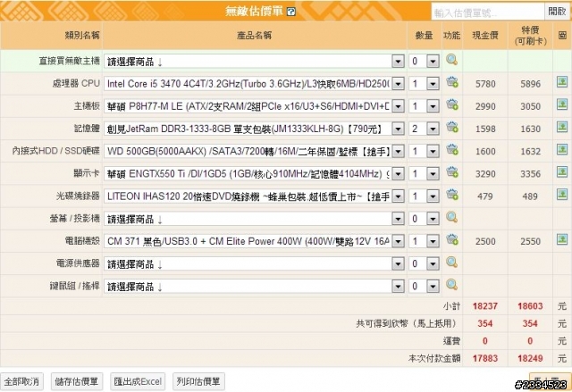Click the 特價(可刷卡) column header
This screenshot has height=392, width=572.
pyautogui.click(x=530, y=36)
